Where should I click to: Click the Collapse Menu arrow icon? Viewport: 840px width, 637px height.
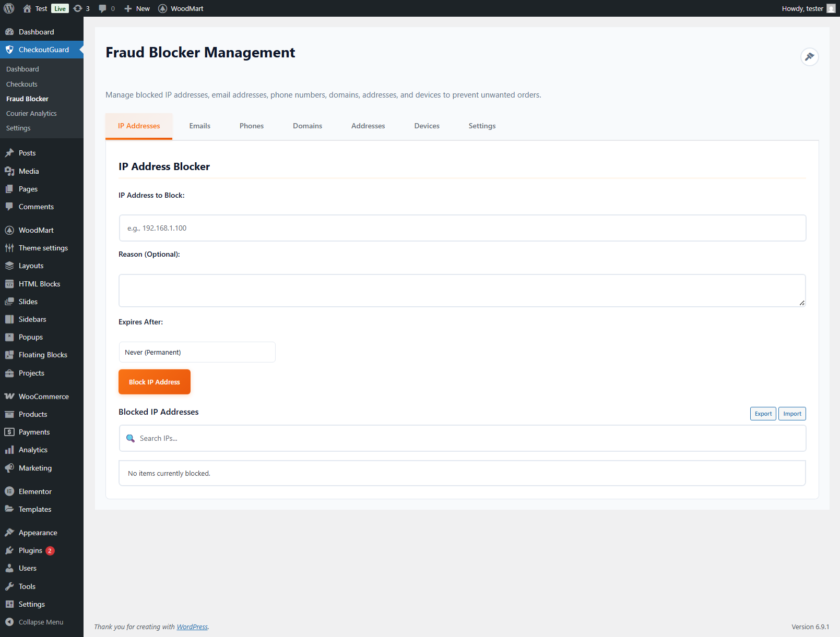[9, 622]
